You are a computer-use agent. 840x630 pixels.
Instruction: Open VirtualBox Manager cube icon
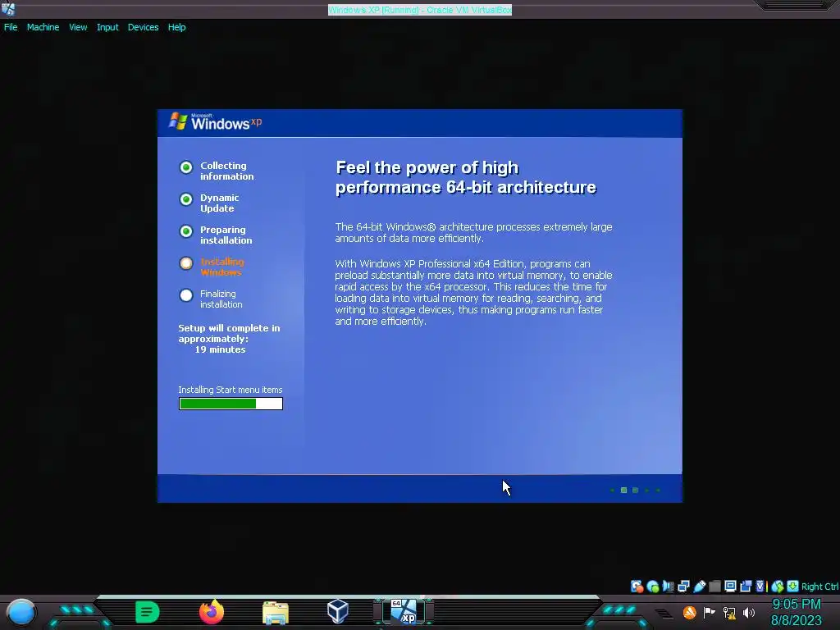(x=338, y=611)
